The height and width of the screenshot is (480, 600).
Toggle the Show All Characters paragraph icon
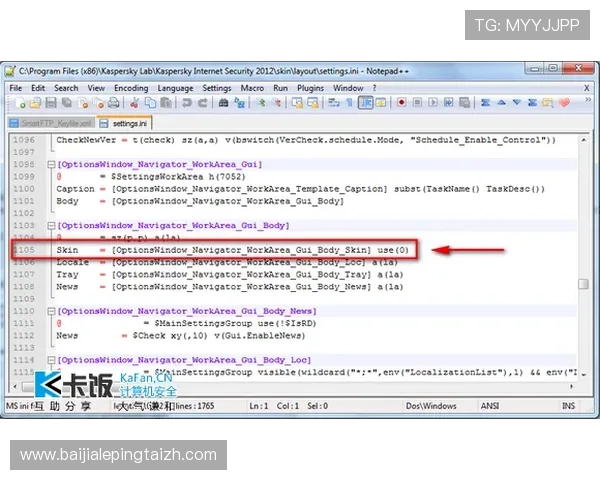coord(349,103)
